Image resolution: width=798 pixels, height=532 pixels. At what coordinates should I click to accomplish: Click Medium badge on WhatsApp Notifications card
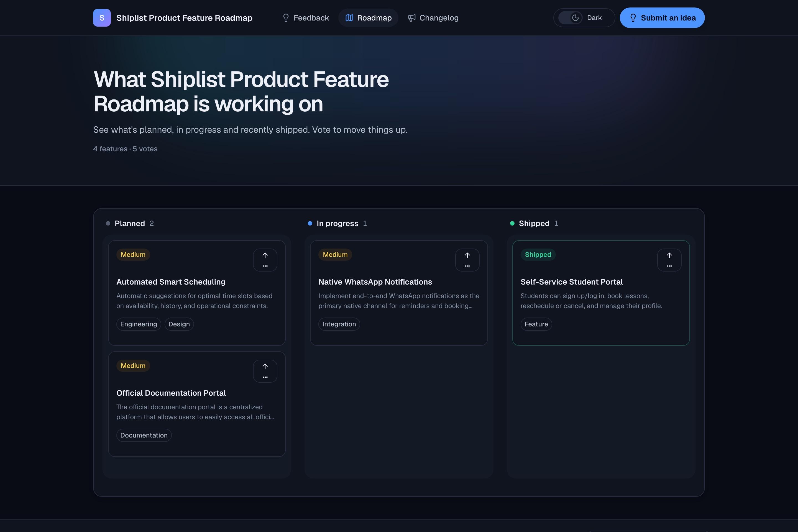(335, 254)
